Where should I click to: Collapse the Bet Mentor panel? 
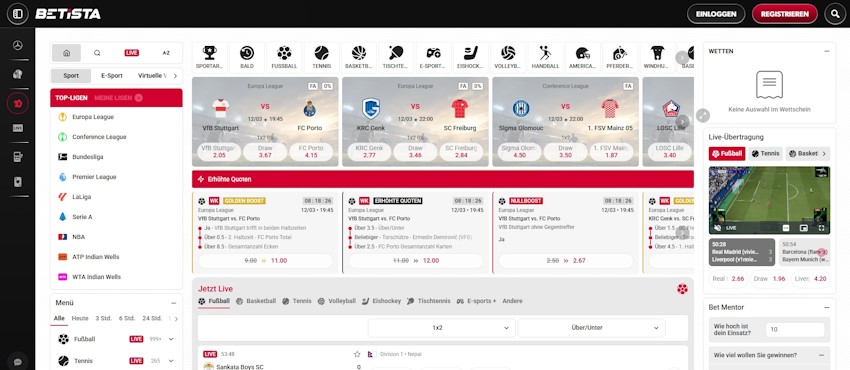coord(826,307)
